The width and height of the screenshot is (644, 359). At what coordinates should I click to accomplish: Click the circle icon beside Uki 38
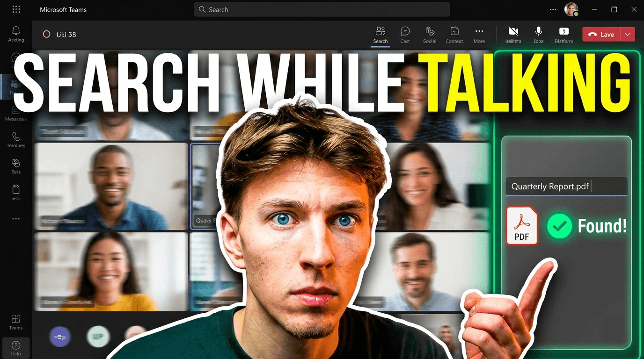point(46,34)
